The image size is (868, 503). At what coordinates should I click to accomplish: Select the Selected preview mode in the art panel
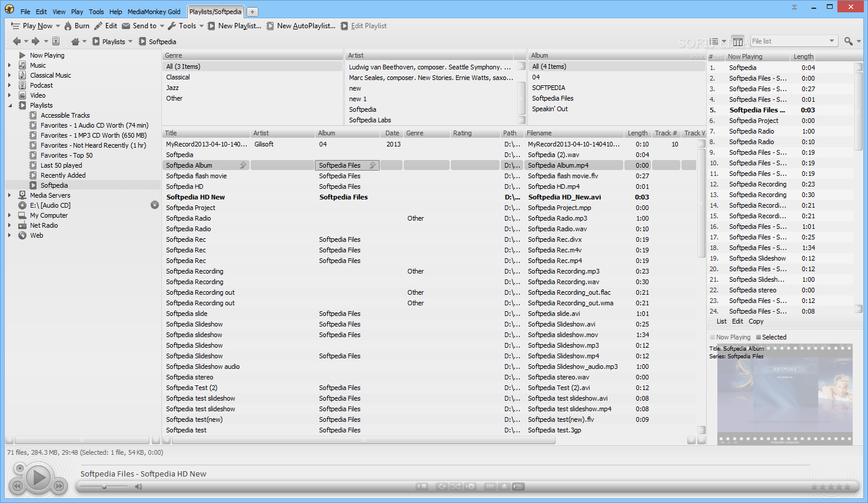771,337
